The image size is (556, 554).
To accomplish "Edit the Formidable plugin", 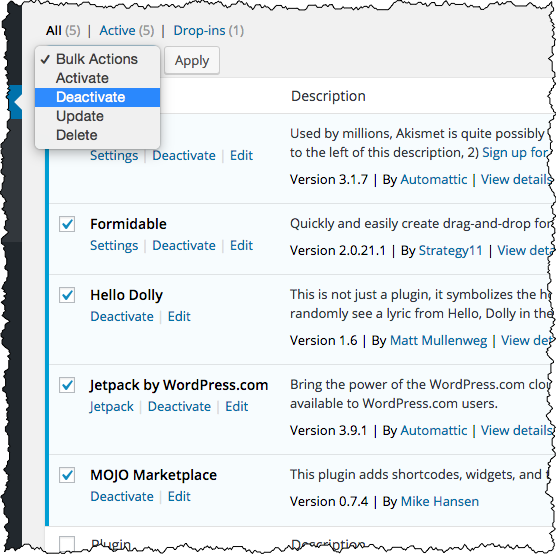I will [x=241, y=245].
